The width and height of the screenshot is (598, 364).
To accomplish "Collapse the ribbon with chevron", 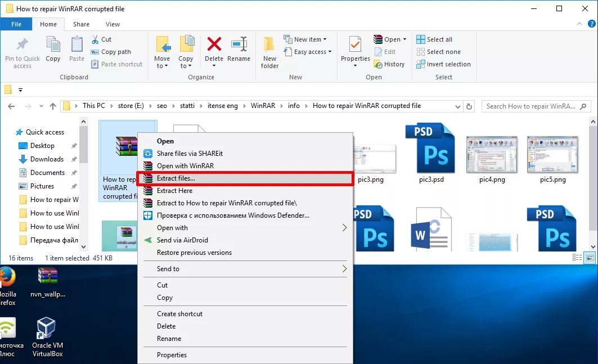I will coord(579,24).
